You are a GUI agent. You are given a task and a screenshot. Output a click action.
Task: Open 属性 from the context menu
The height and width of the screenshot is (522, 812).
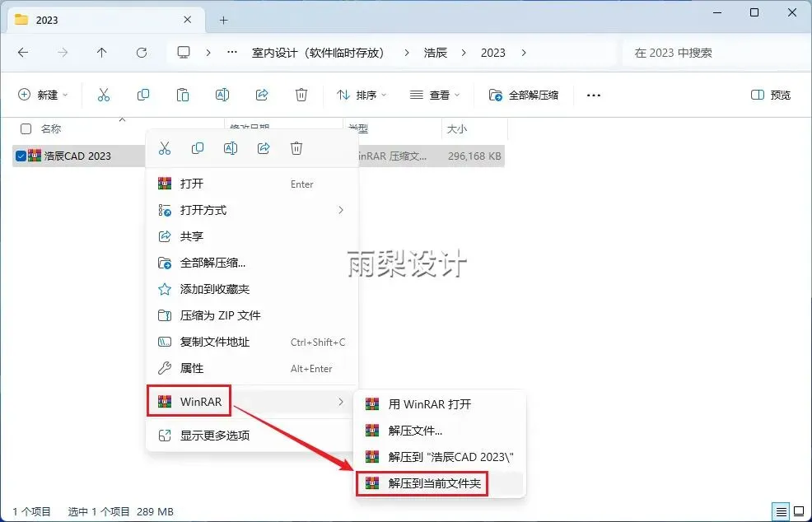[x=252, y=368]
